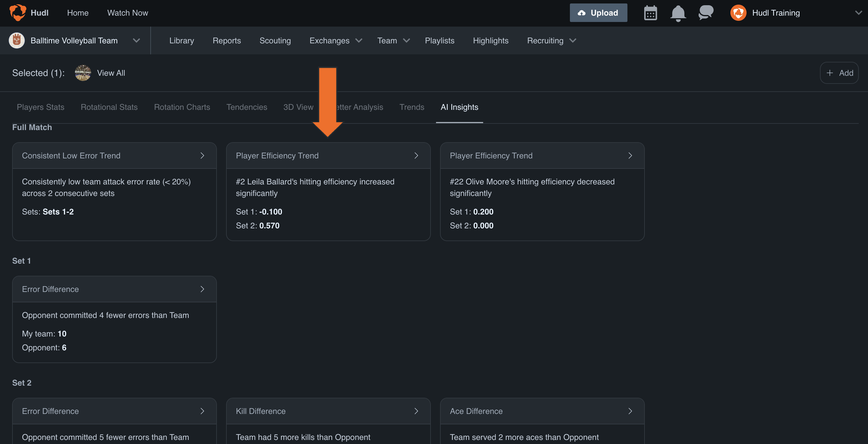Expand the Set 1 Error Difference chevron
This screenshot has width=868, height=444.
click(202, 289)
